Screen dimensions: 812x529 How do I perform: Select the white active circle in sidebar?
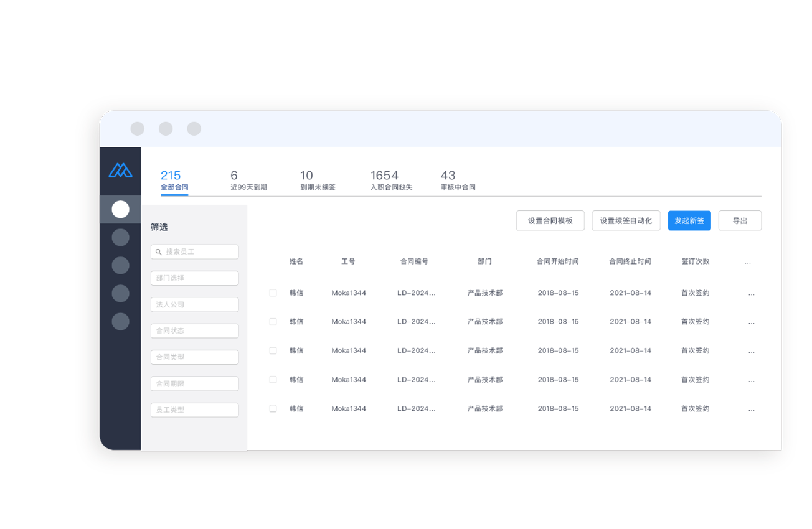tap(120, 210)
